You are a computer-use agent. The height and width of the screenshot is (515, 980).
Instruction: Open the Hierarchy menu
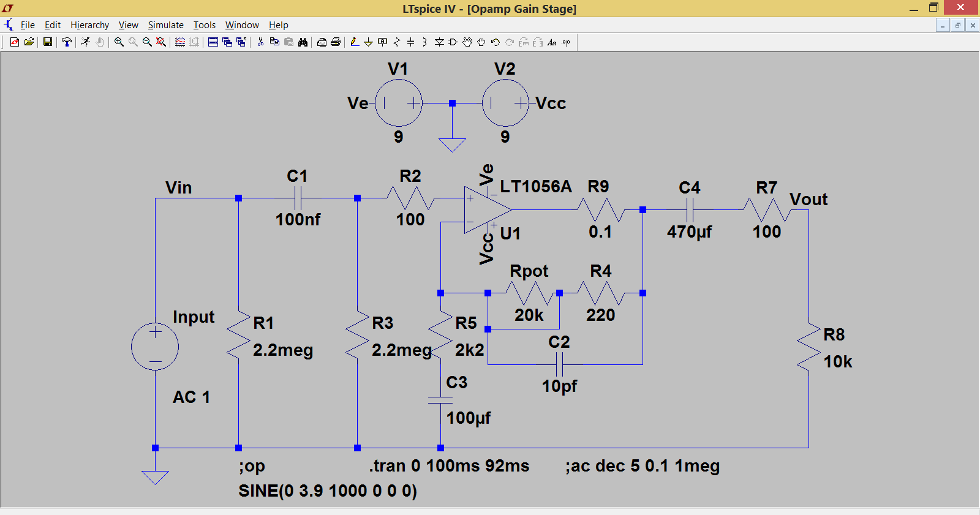coord(89,25)
